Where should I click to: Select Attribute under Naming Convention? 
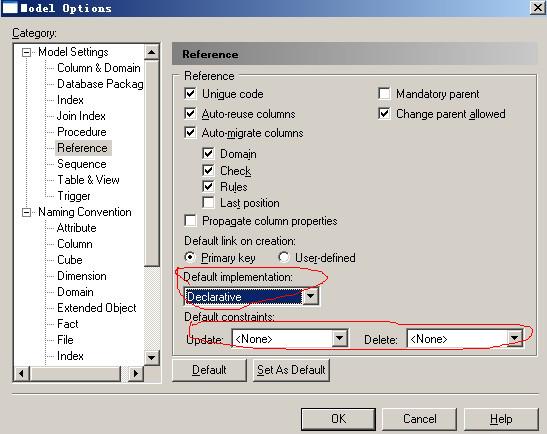(76, 228)
